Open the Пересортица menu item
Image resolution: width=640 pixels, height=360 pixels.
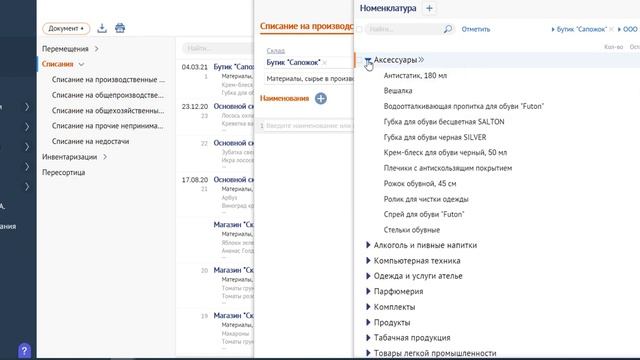63,172
